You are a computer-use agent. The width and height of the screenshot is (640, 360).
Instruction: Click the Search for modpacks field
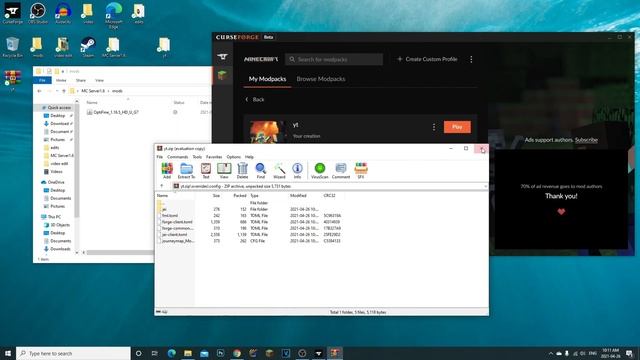334,59
